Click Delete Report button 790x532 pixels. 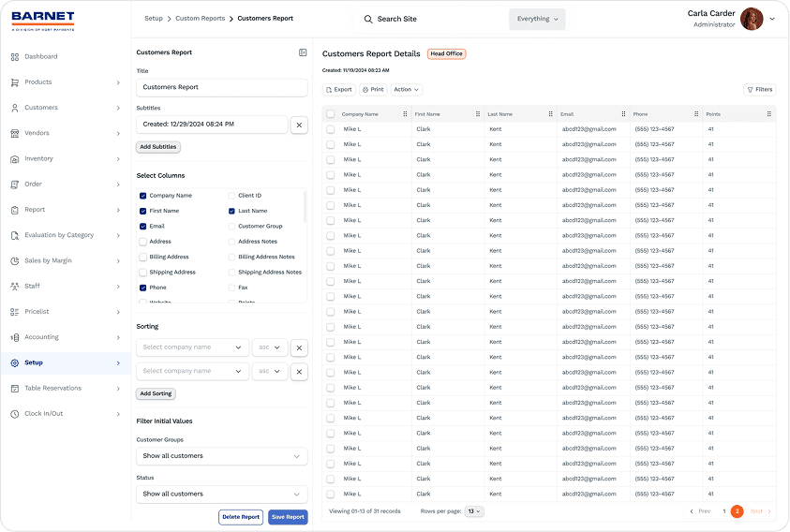click(241, 517)
